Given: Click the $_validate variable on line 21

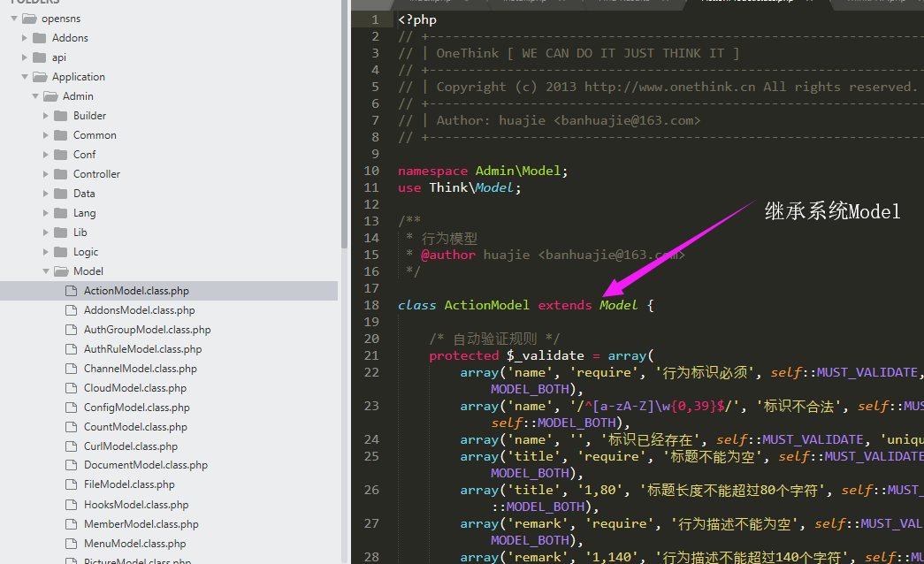Looking at the screenshot, I should click(546, 356).
